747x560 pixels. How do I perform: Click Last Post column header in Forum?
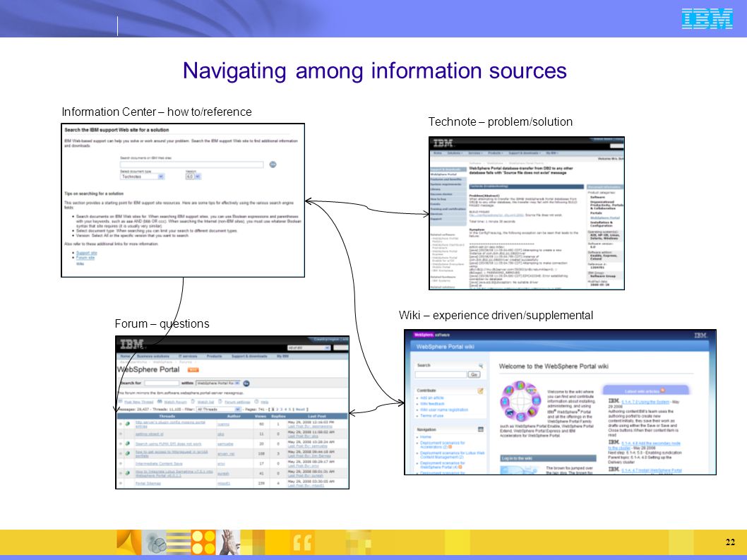[x=317, y=416]
